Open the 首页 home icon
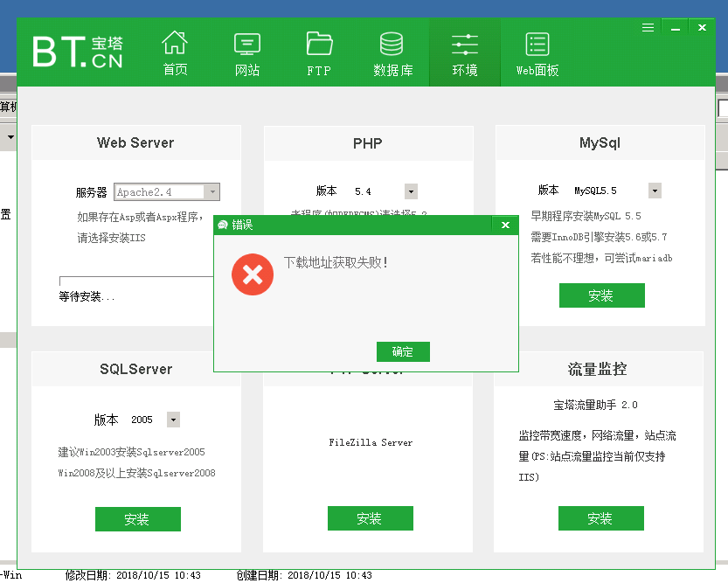 (x=175, y=53)
